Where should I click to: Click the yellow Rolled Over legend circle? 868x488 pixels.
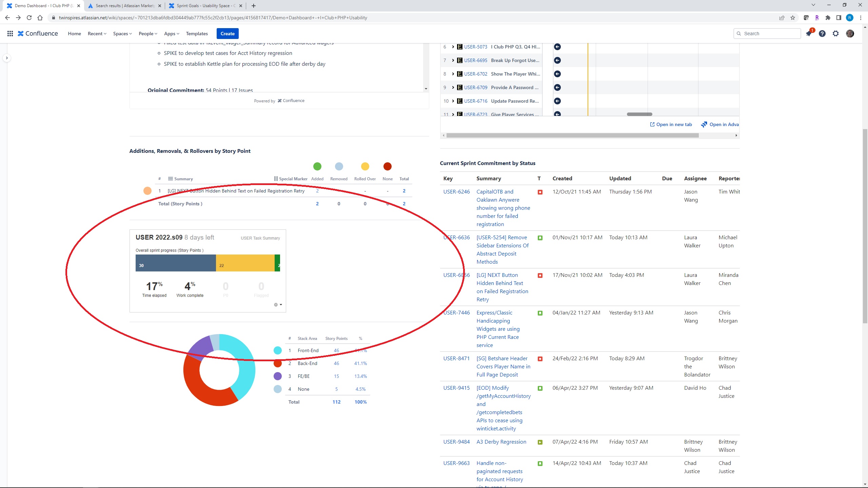(365, 166)
